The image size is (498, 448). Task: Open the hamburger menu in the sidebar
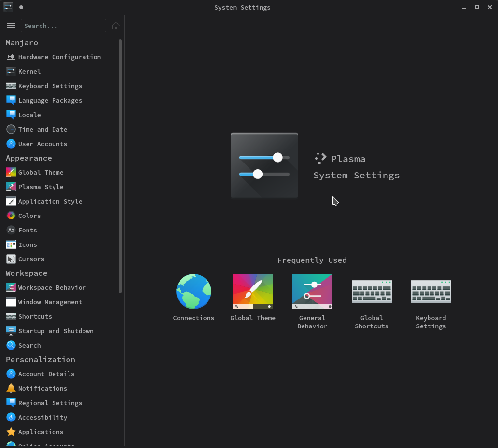tap(11, 26)
